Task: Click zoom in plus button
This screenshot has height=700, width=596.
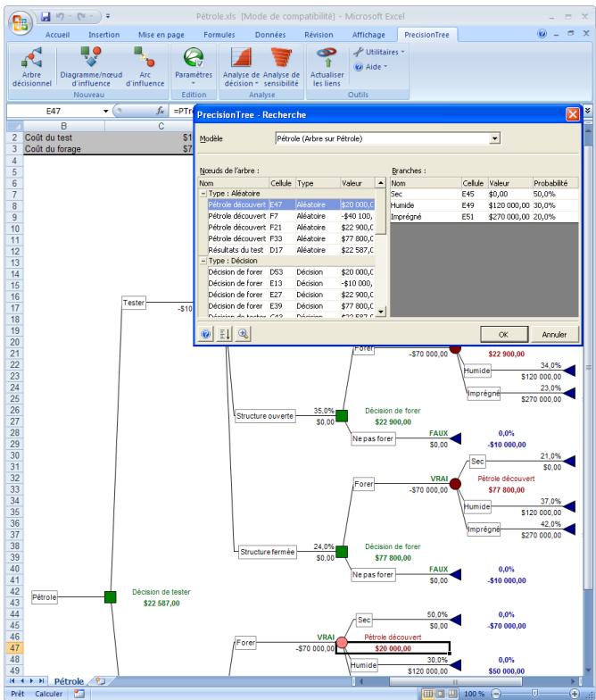Action: pos(575,694)
